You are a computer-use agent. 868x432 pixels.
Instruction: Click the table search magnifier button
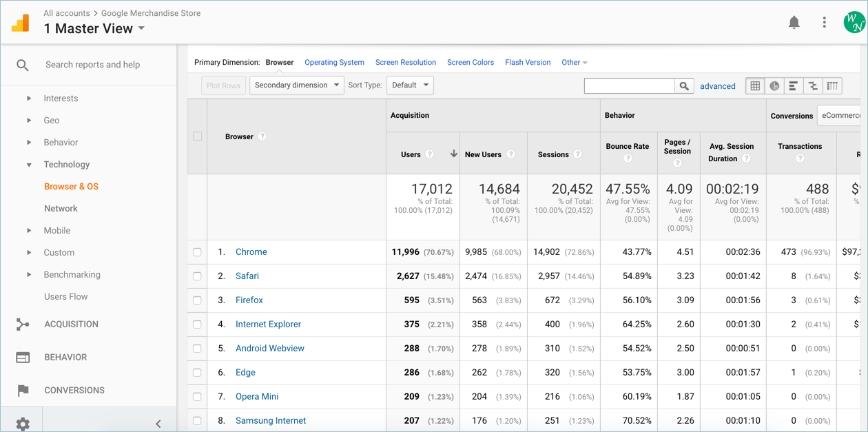coord(684,86)
